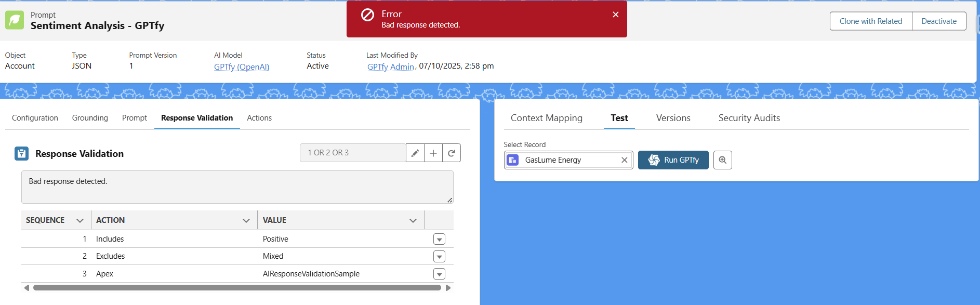Viewport: 980px width, 305px height.
Task: Expand the ACTION column header menu
Action: click(246, 220)
